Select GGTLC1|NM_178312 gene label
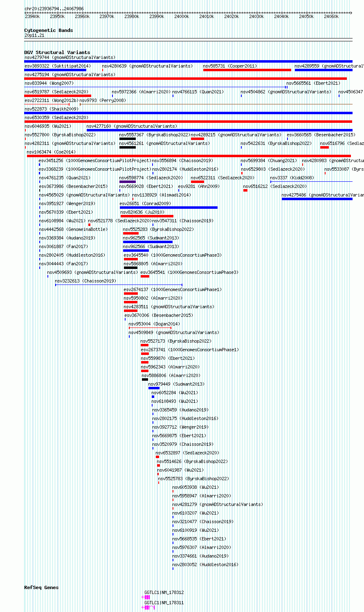 [164, 592]
